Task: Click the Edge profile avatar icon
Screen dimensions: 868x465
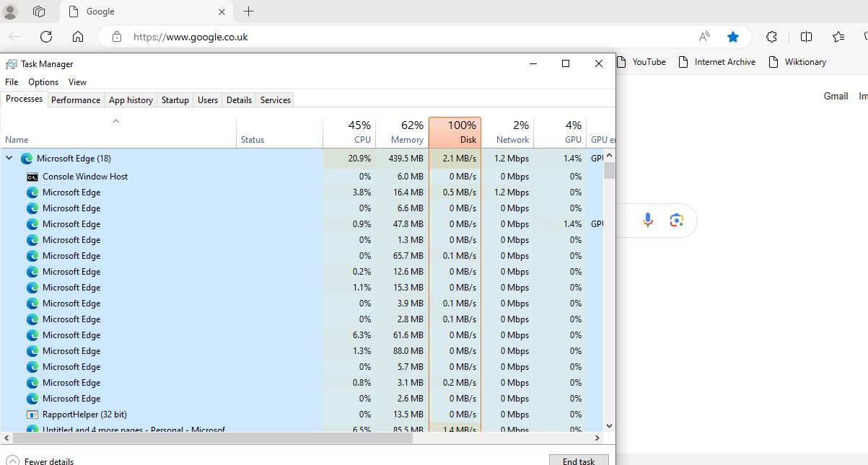Action: click(x=11, y=12)
